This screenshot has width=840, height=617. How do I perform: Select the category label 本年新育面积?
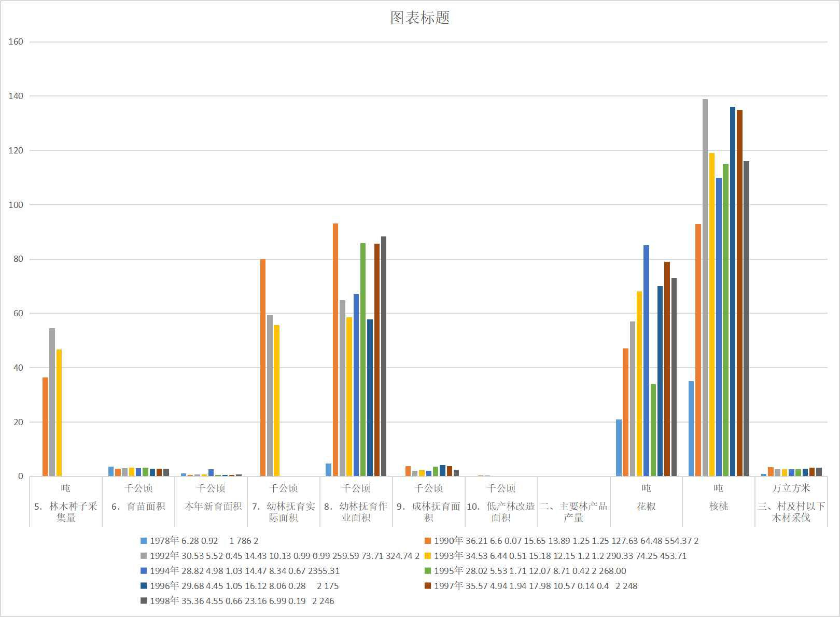point(213,507)
